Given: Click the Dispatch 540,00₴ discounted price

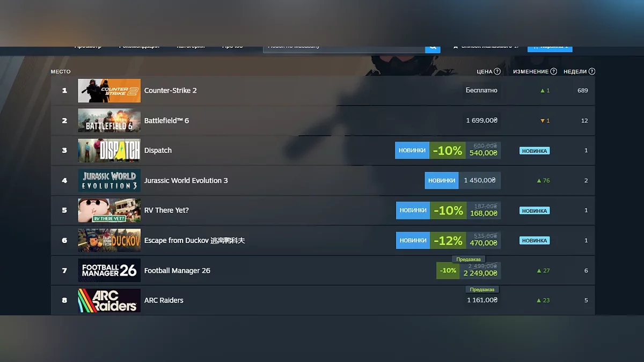Looking at the screenshot, I should coord(483,153).
